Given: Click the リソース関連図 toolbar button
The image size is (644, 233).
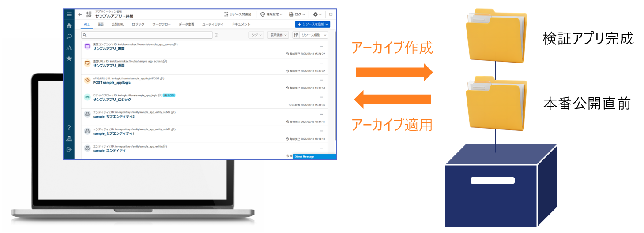Looking at the screenshot, I should pos(237,15).
